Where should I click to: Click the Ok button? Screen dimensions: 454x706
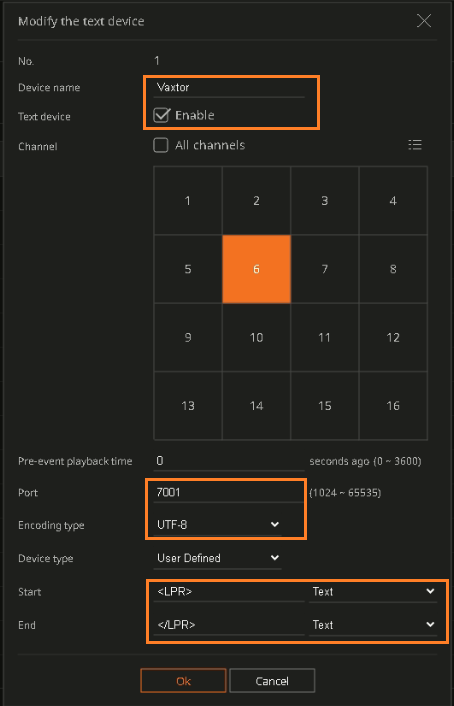[183, 680]
